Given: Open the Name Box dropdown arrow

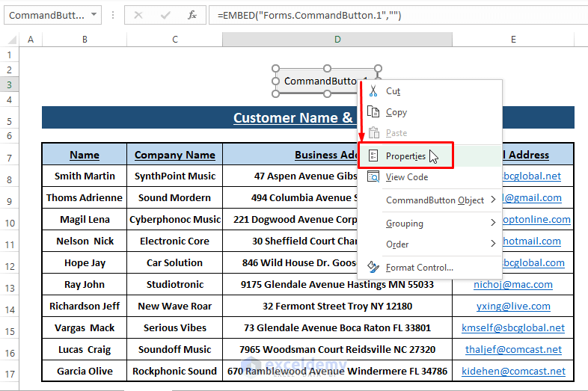Looking at the screenshot, I should click(93, 15).
